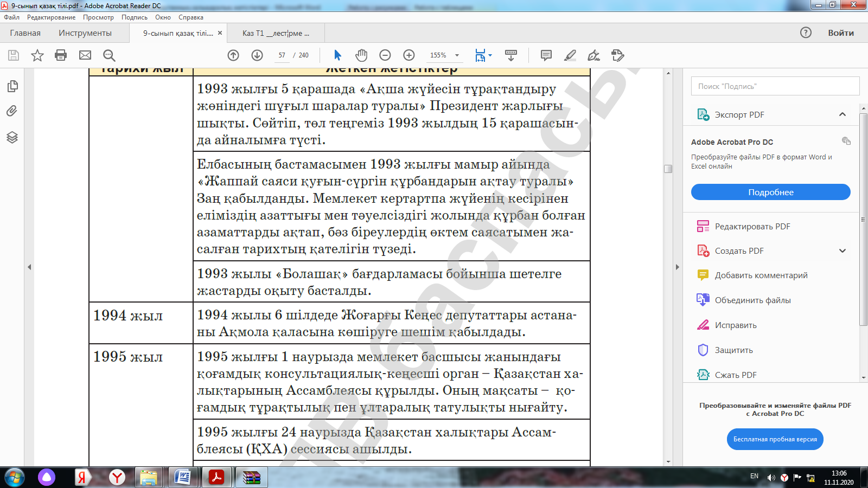Show the left navigation pane
This screenshot has width=868, height=488.
pyautogui.click(x=29, y=267)
